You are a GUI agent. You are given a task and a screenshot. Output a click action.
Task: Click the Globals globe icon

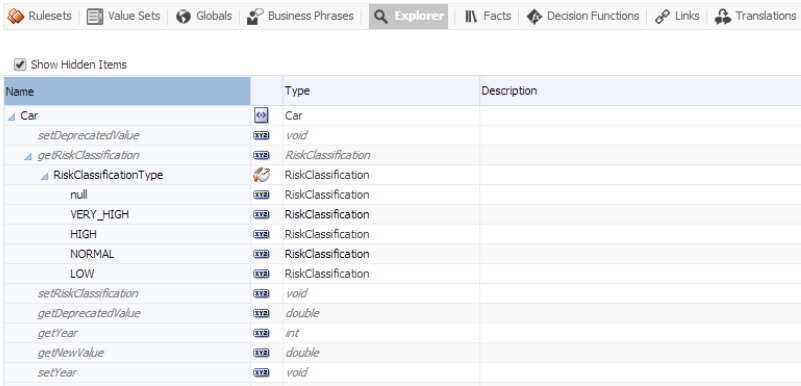183,16
